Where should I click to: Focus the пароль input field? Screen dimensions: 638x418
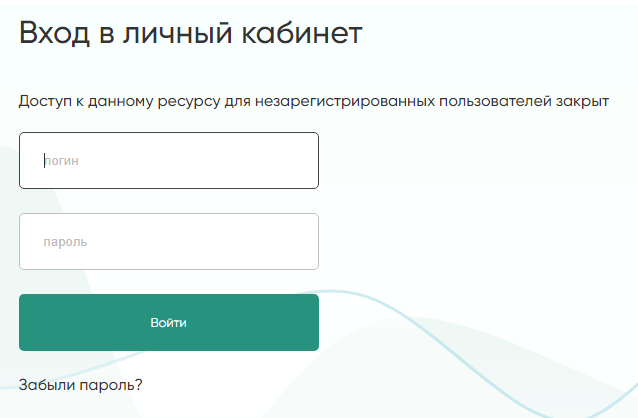point(168,241)
